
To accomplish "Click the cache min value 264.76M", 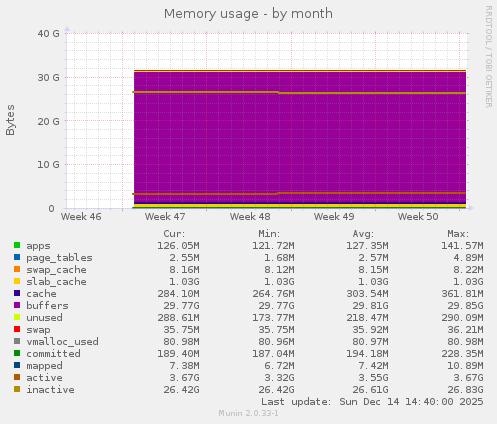I will (273, 294).
